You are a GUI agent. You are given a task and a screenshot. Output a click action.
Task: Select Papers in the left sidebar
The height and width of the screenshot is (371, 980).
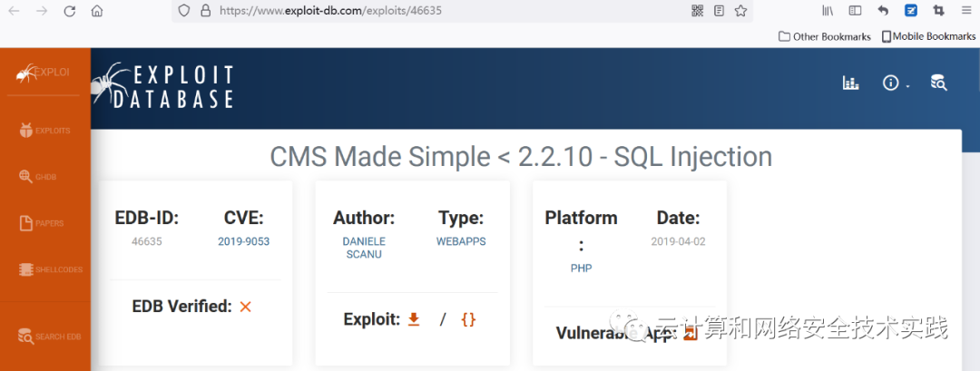(x=42, y=223)
